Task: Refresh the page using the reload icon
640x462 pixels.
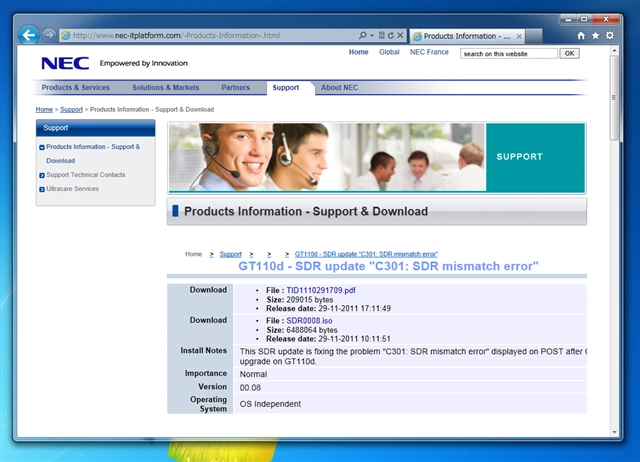Action: point(391,36)
